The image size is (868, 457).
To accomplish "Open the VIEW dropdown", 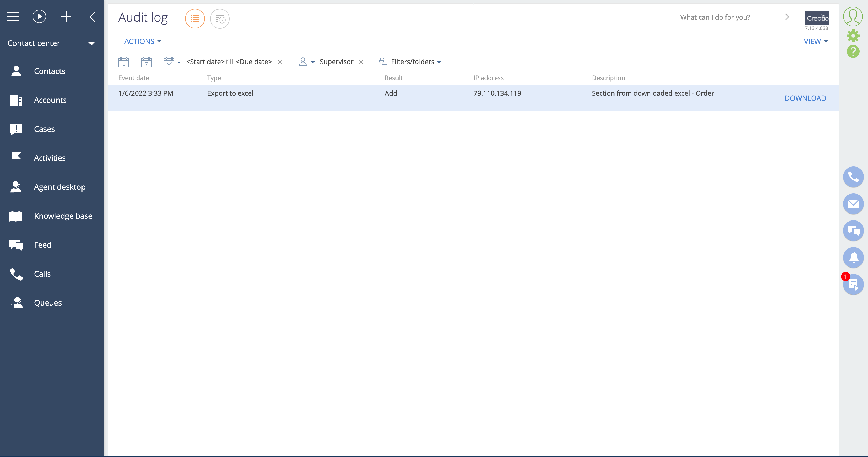I will (815, 41).
